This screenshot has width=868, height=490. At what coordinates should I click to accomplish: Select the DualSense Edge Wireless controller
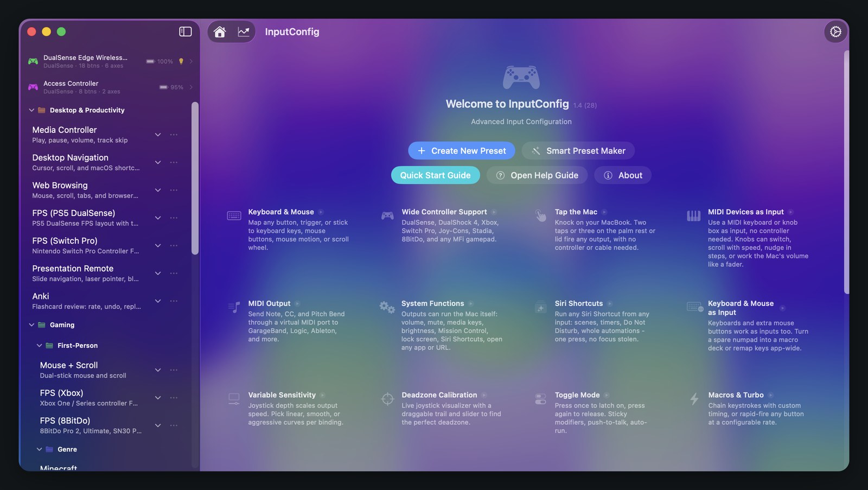[110, 61]
